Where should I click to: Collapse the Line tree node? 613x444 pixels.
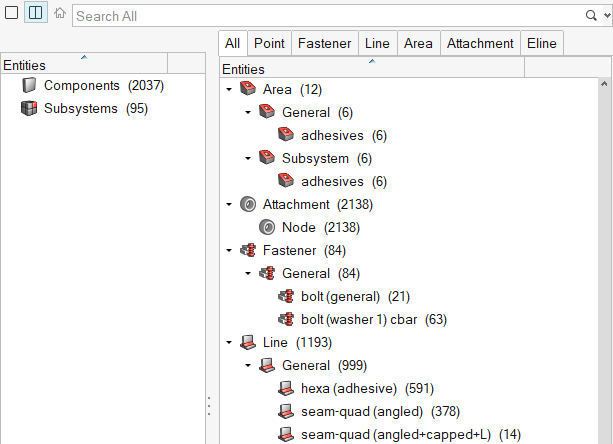(x=230, y=343)
